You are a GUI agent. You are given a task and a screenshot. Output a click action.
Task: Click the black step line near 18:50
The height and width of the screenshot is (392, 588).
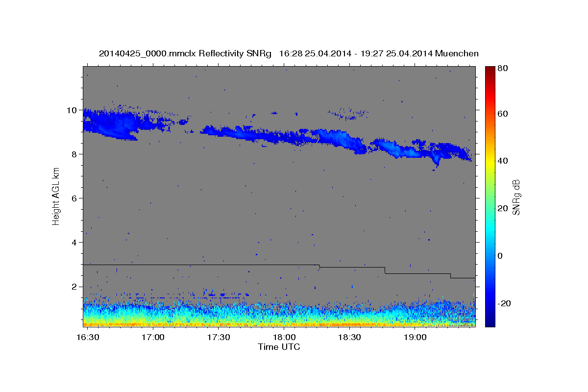[x=416, y=273]
